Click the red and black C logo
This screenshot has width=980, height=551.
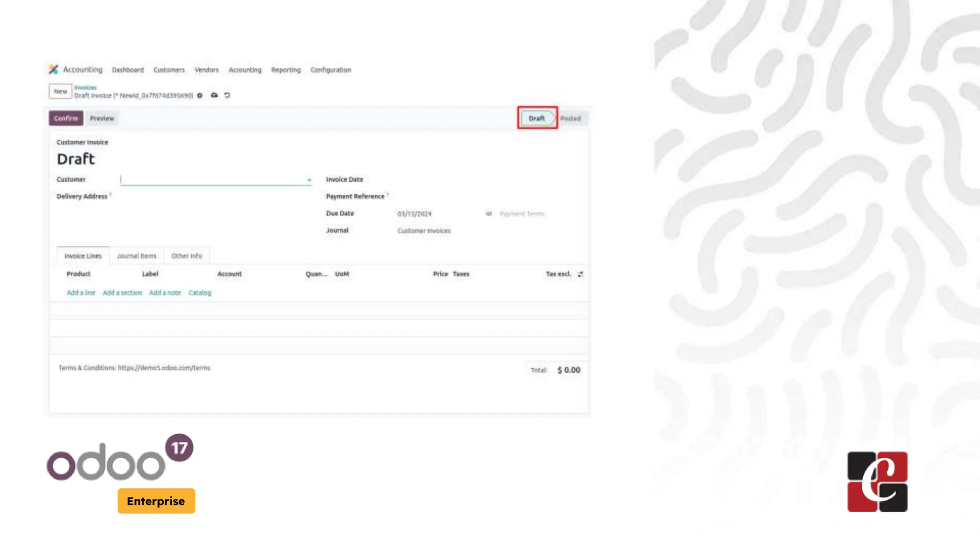[x=877, y=482]
